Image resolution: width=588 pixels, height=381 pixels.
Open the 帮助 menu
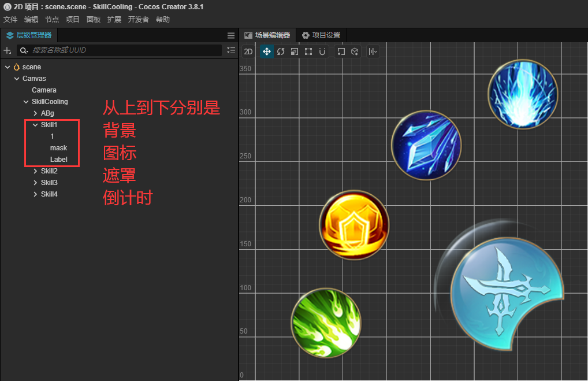(x=163, y=20)
